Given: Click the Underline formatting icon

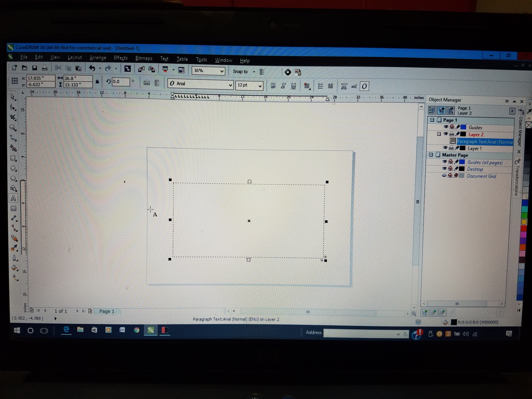Looking at the screenshot, I should pos(293,86).
